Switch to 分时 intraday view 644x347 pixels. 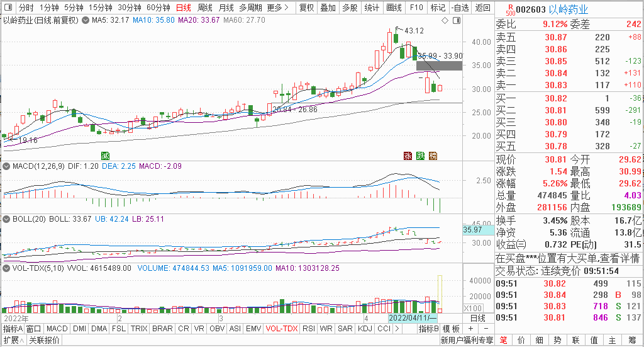[26, 8]
